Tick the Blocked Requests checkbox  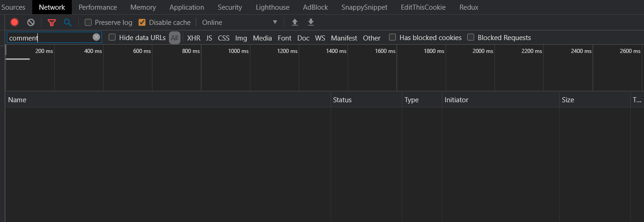pos(471,37)
